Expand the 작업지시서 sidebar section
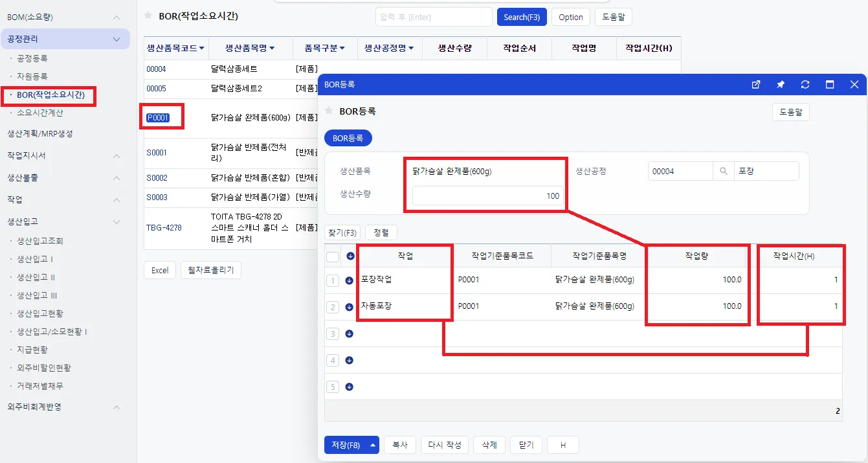Image resolution: width=868 pixels, height=463 pixels. [117, 156]
